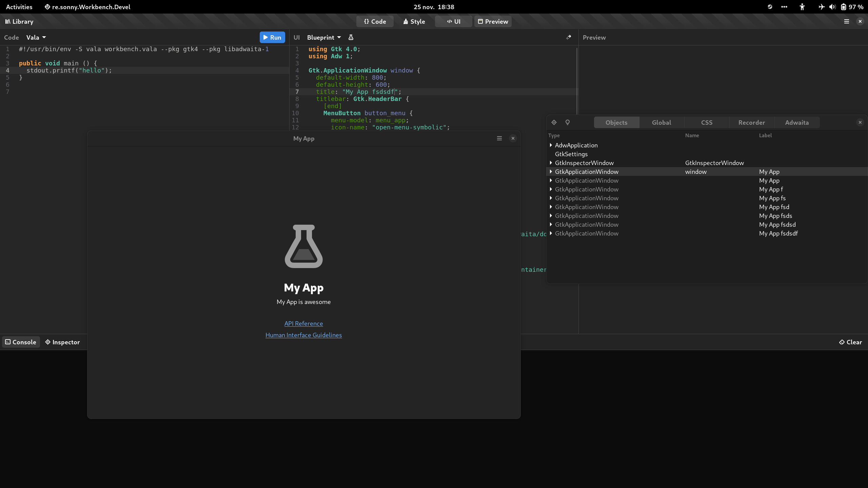The height and width of the screenshot is (488, 868).
Task: Open the API Reference link
Action: point(303,323)
